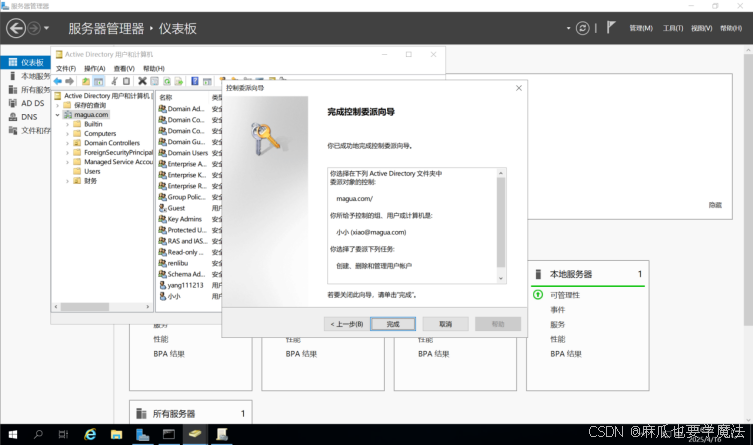This screenshot has height=446, width=753.
Task: Open Properties via the toolbar icon
Action: 155,81
